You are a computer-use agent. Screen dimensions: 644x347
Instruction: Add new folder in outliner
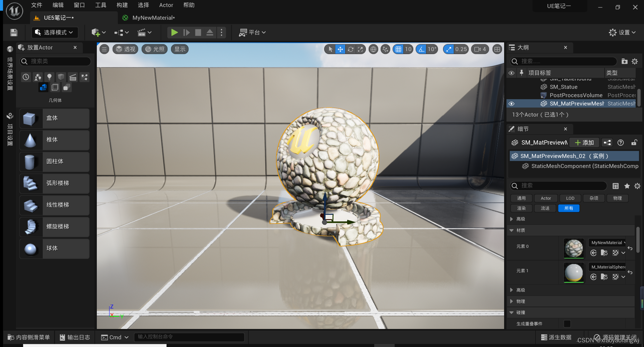625,61
